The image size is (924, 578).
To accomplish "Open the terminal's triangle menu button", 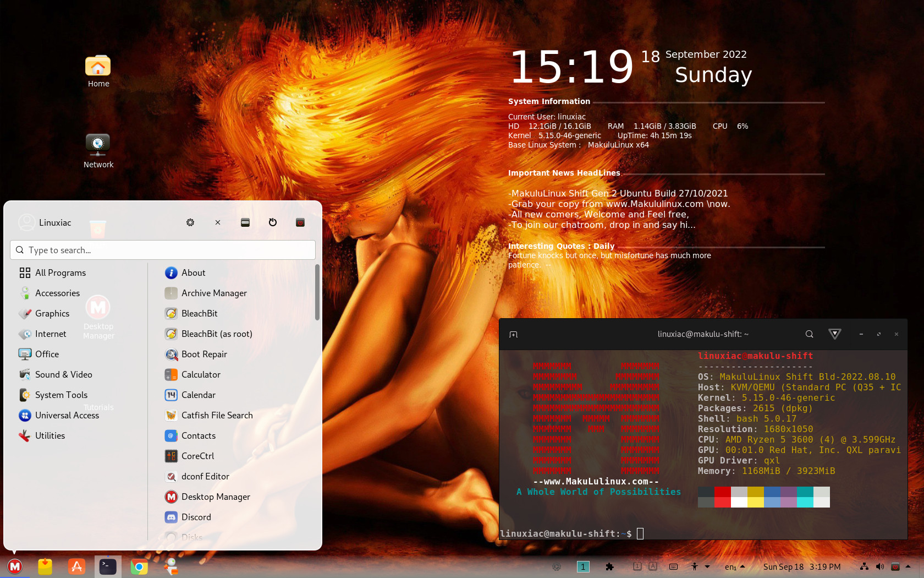I will (834, 334).
